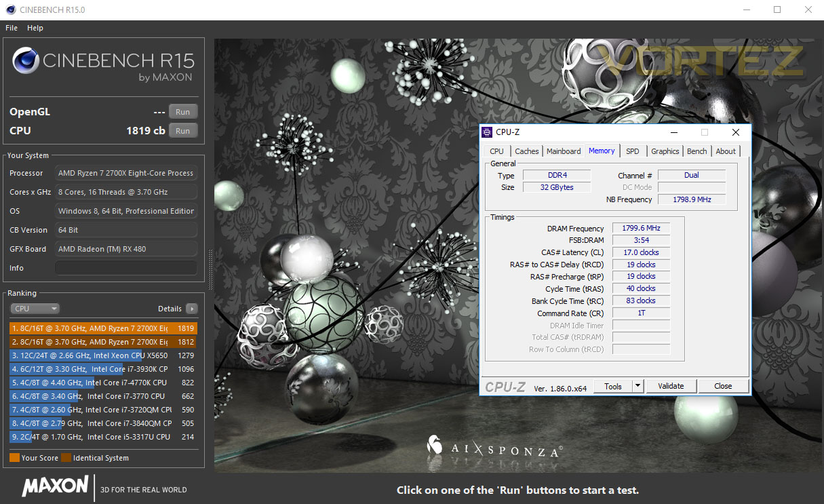Click the DRAM Frequency value 1799.6 MHz
The width and height of the screenshot is (824, 504).
641,228
